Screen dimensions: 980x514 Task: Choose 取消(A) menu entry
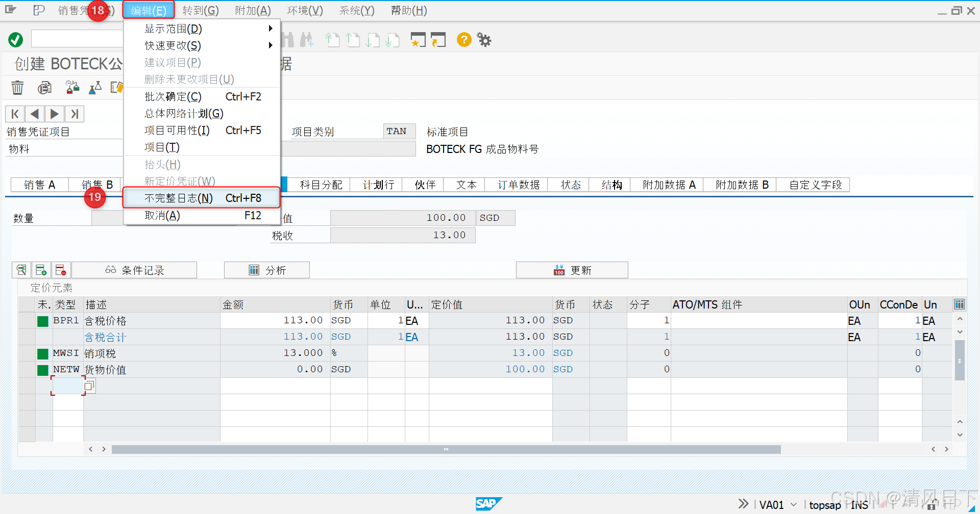(x=202, y=215)
